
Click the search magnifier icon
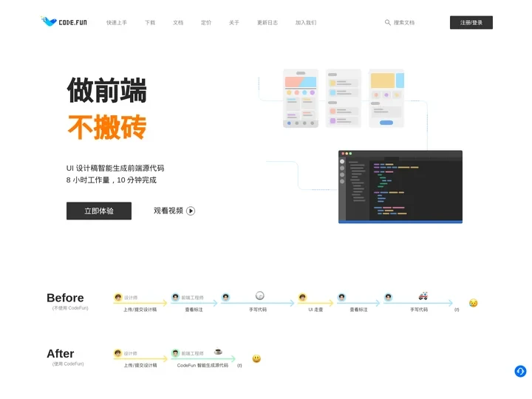[x=387, y=22]
